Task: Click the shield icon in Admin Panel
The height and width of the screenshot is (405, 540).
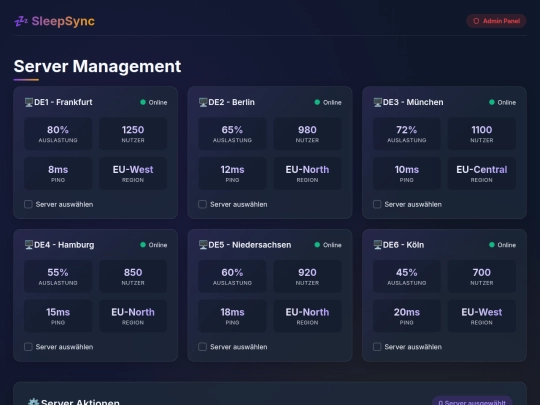Action: click(x=476, y=21)
